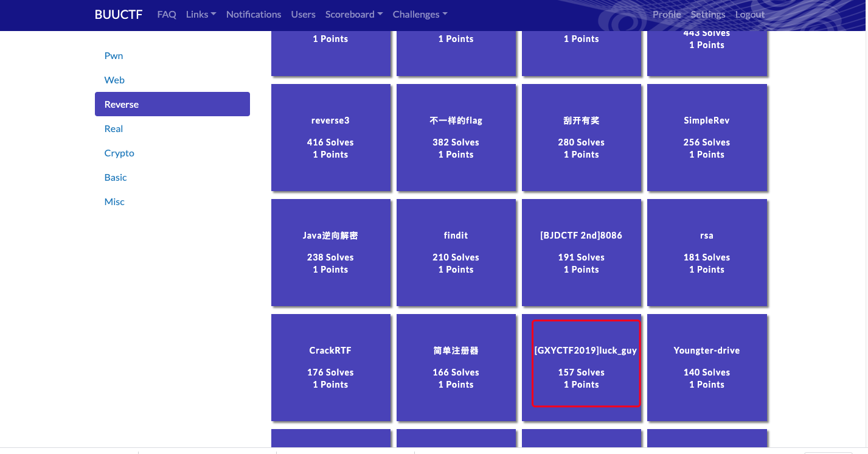Open the Links dropdown menu
Screen dimensions: 868x454
pyautogui.click(x=201, y=14)
